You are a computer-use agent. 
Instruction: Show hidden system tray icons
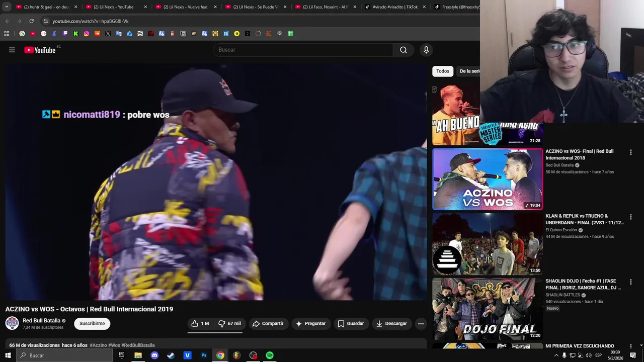coord(556,355)
